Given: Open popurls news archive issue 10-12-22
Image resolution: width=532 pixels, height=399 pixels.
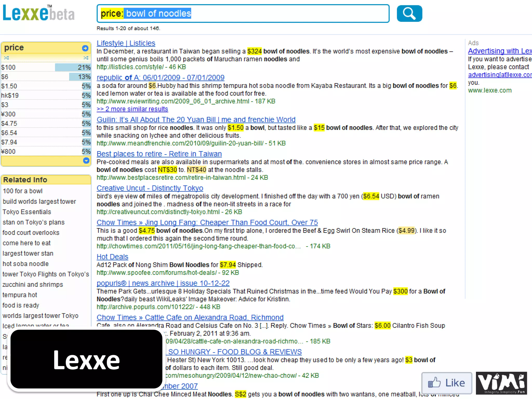Looking at the screenshot, I should (x=163, y=283).
